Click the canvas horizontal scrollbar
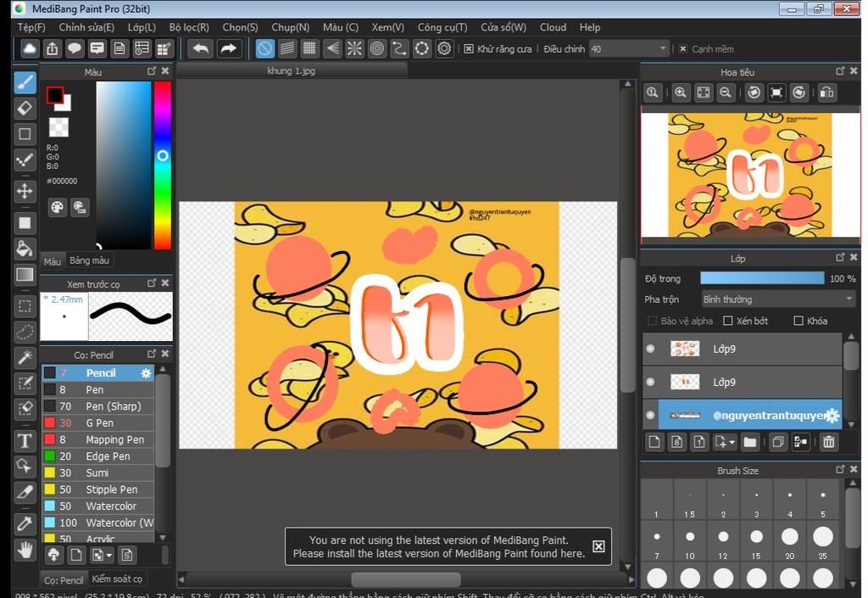The image size is (868, 598). point(406,579)
